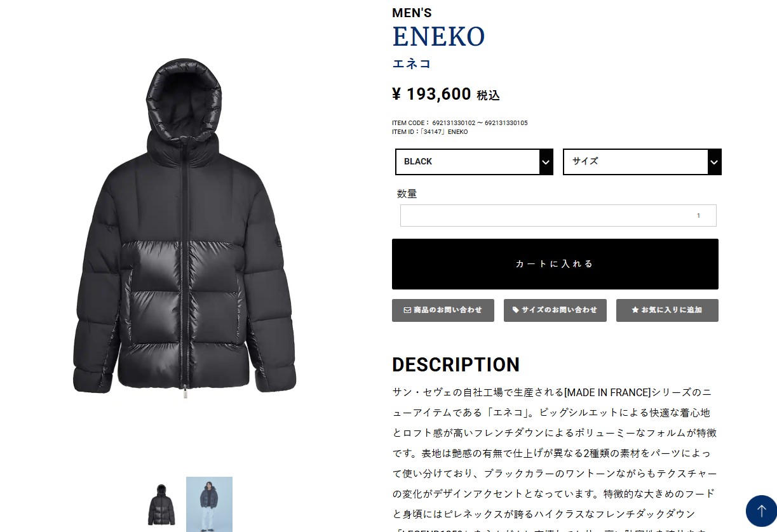Click the envelope icon for product inquiry
Viewport: 777px width, 532px height.
pos(407,310)
